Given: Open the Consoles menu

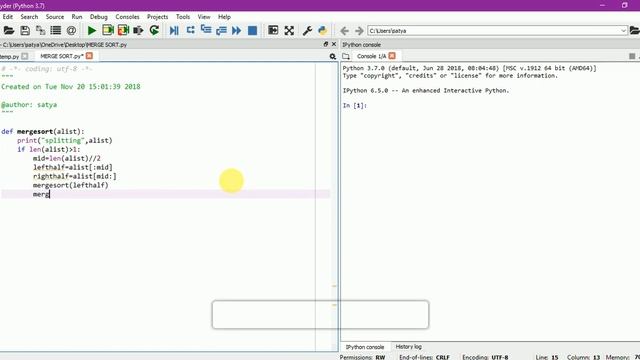Looking at the screenshot, I should 127,17.
